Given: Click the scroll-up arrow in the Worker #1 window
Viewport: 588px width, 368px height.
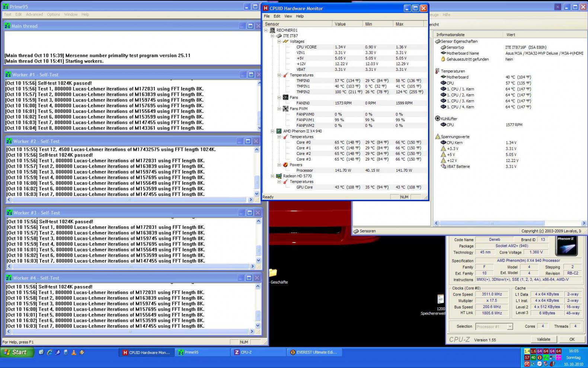Looking at the screenshot, I should pos(259,83).
